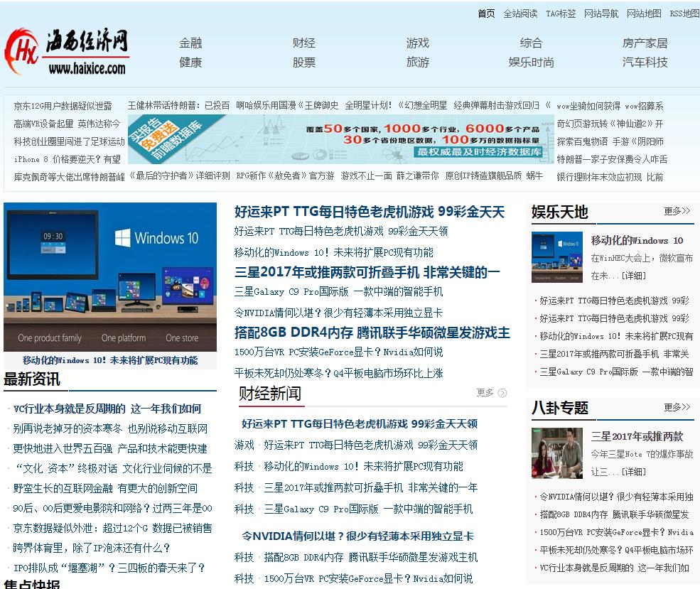The image size is (700, 589).
Task: Visit the 汽车科技 section
Action: point(645,62)
